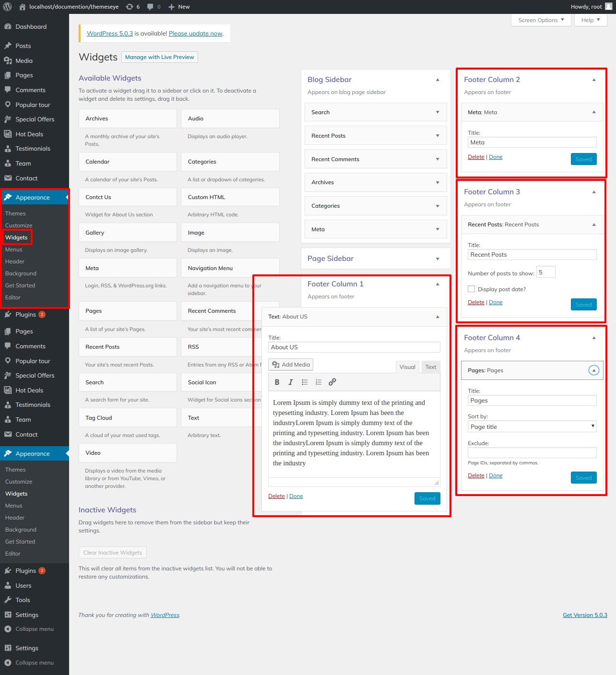Image resolution: width=616 pixels, height=675 pixels.
Task: Apply bold in the About US editor
Action: [x=277, y=382]
